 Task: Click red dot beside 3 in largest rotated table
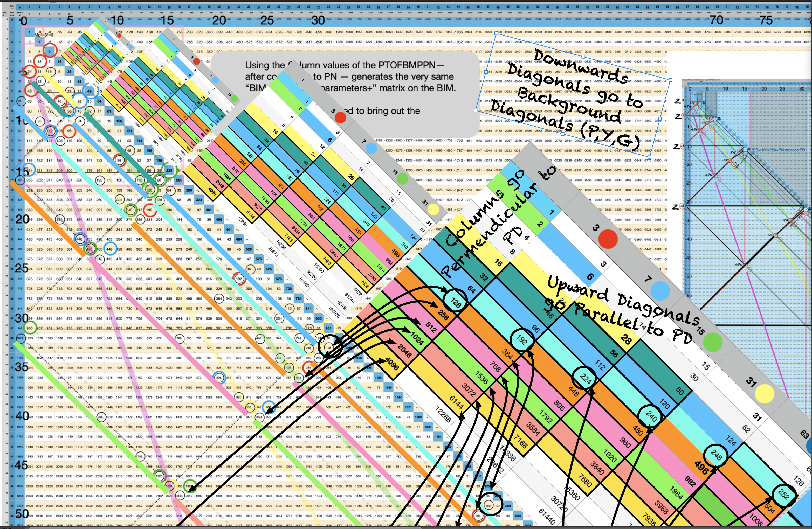pyautogui.click(x=608, y=239)
